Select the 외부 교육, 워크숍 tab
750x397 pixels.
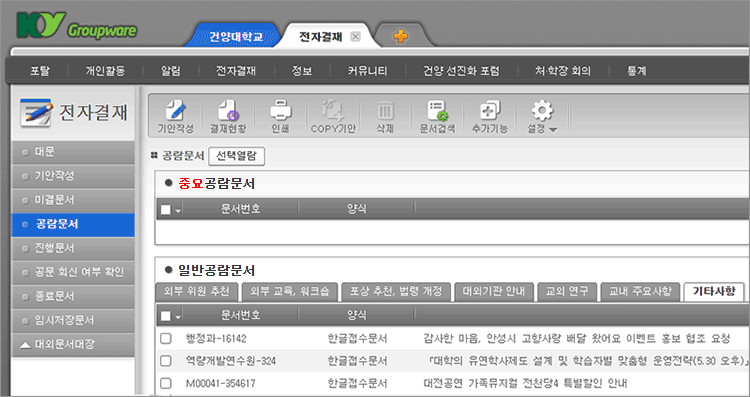289,291
